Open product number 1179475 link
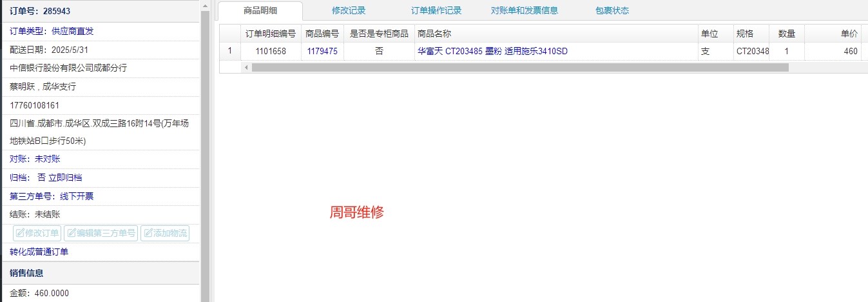 322,52
